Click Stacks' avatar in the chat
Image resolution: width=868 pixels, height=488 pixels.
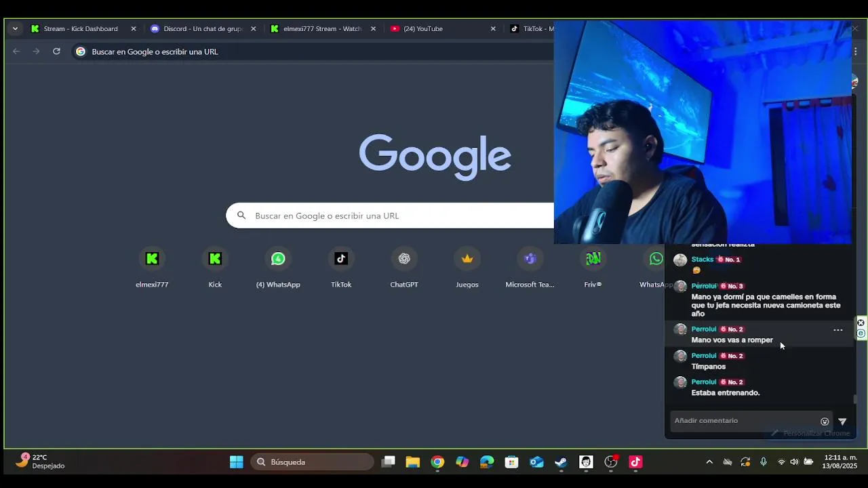point(680,260)
